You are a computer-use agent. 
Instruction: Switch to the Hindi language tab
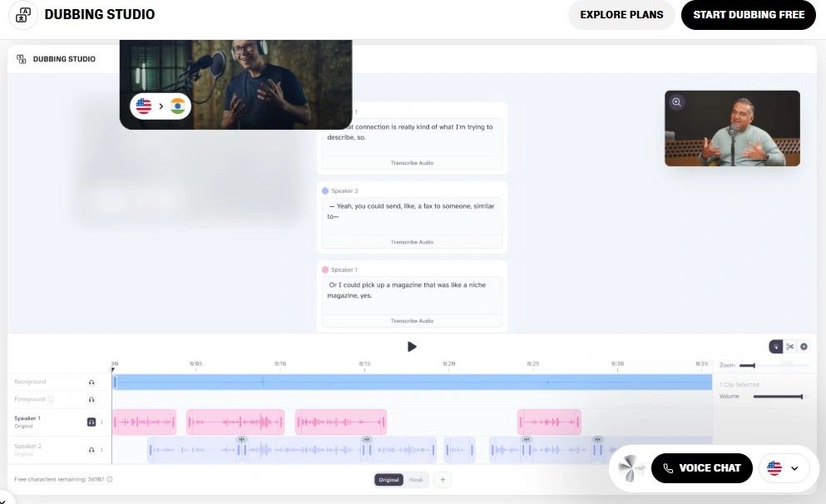[x=416, y=480]
